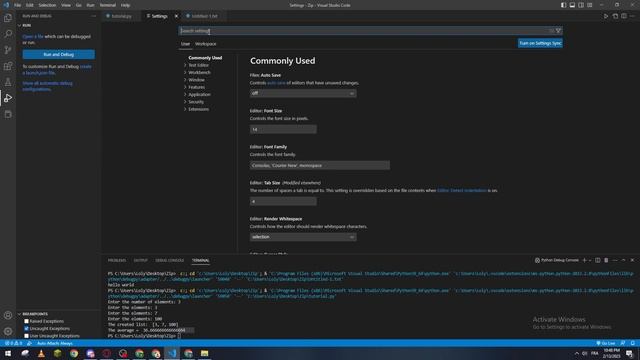Image resolution: width=640 pixels, height=360 pixels.
Task: Switch to the tutorial.py editor tab
Action: pos(122,16)
